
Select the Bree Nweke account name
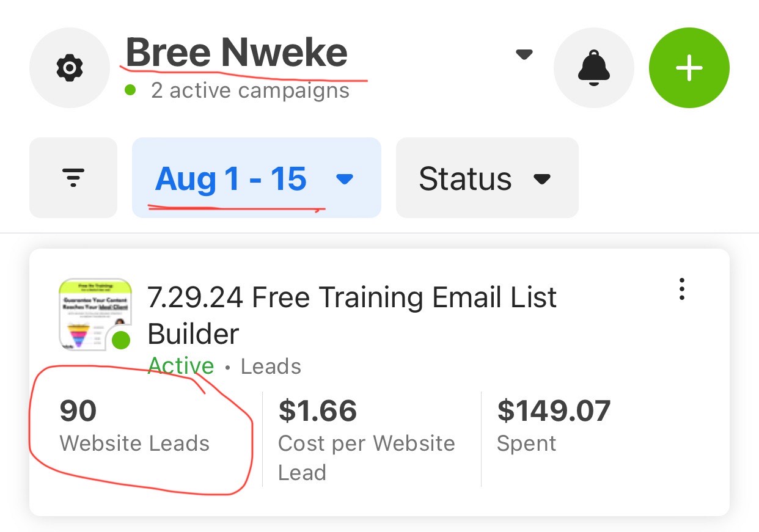point(237,53)
